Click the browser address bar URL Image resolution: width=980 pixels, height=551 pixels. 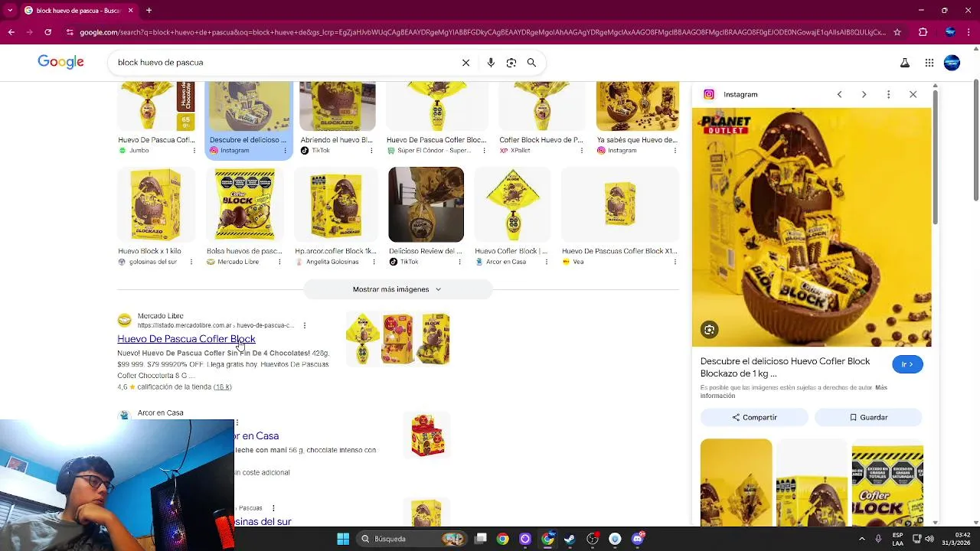point(482,32)
